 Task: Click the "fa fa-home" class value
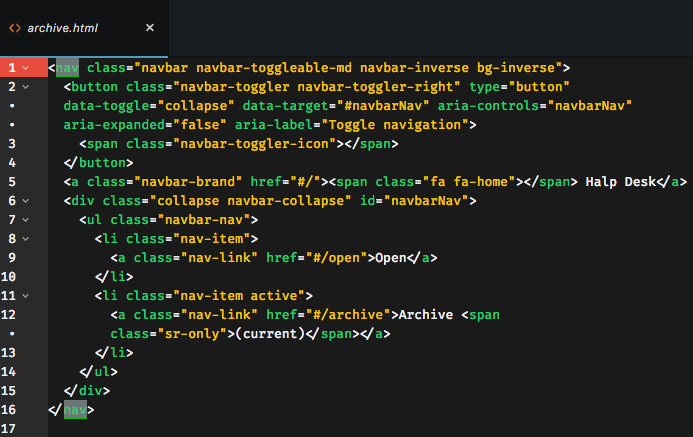(x=469, y=182)
